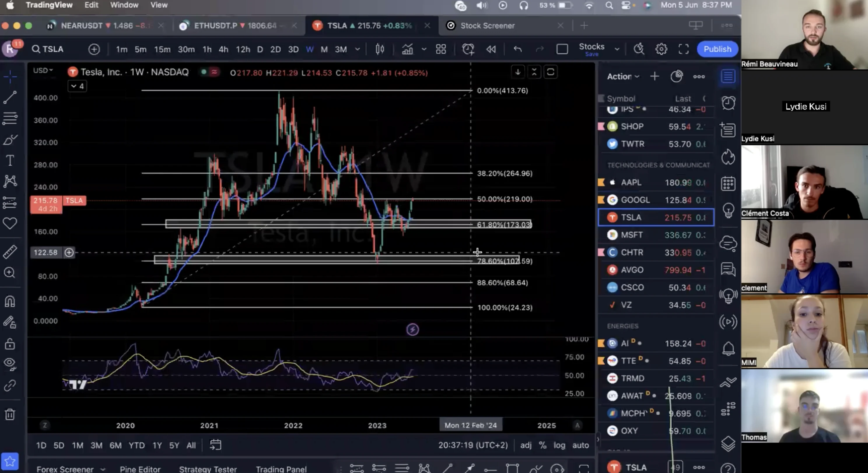Click the blue Publish button

717,49
